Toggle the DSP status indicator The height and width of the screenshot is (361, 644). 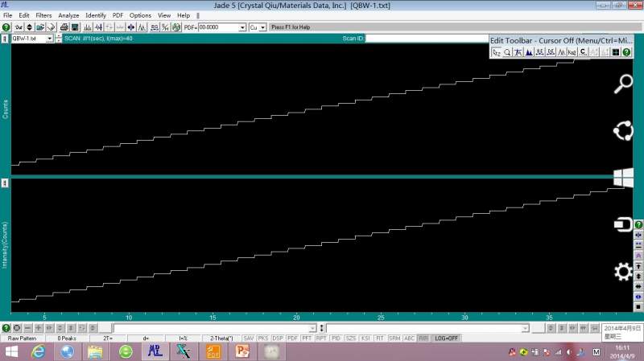tap(278, 338)
